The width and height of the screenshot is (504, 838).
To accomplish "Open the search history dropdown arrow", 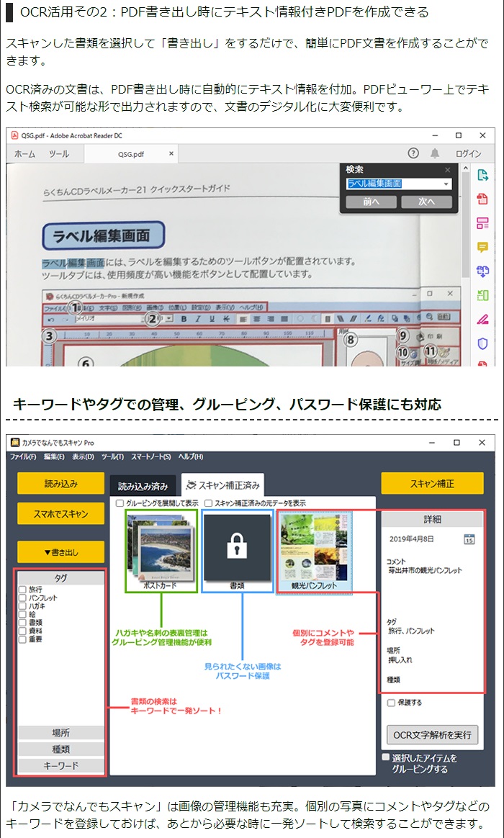I will pyautogui.click(x=446, y=184).
